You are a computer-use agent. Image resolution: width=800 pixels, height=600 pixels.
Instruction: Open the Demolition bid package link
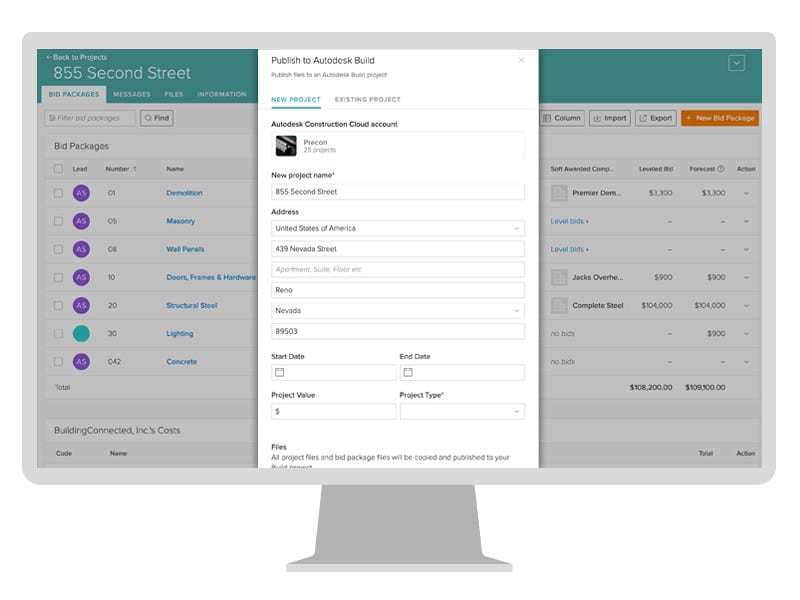coord(184,193)
